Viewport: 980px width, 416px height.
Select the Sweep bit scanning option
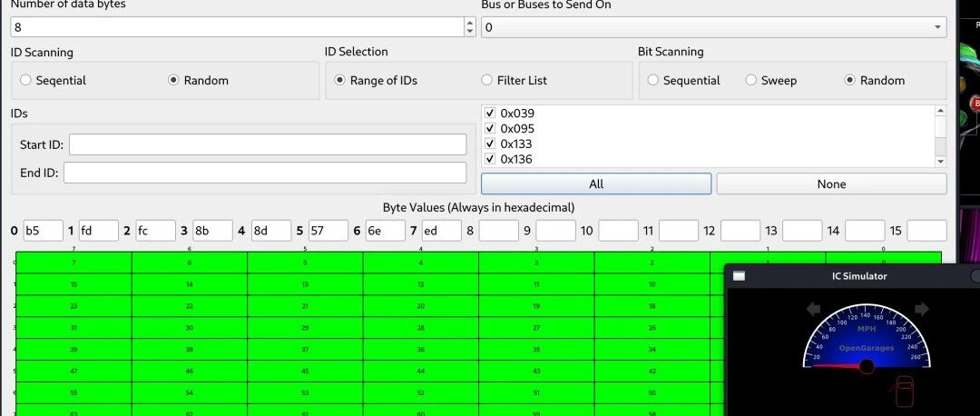point(770,80)
